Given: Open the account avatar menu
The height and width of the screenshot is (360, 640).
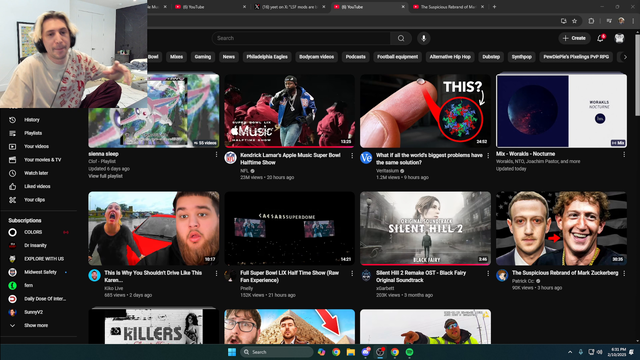Looking at the screenshot, I should click(619, 38).
